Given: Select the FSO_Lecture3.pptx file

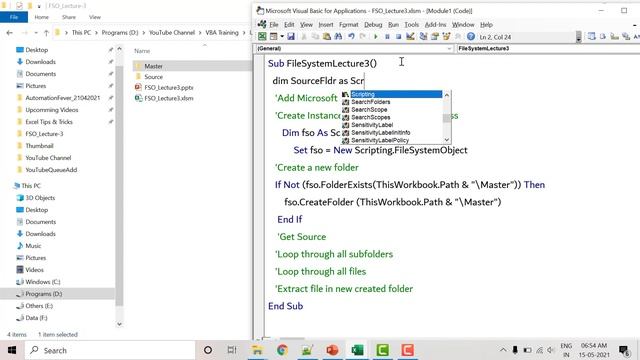Looking at the screenshot, I should pos(168,87).
